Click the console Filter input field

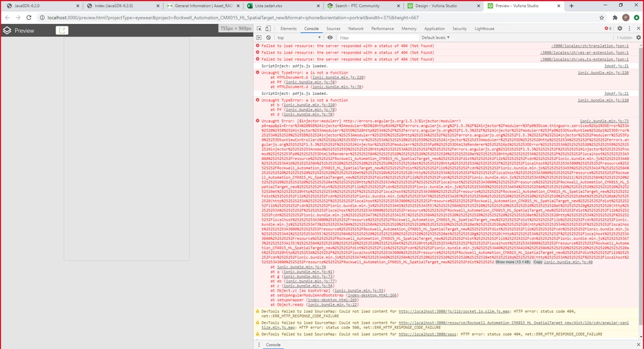(x=378, y=37)
